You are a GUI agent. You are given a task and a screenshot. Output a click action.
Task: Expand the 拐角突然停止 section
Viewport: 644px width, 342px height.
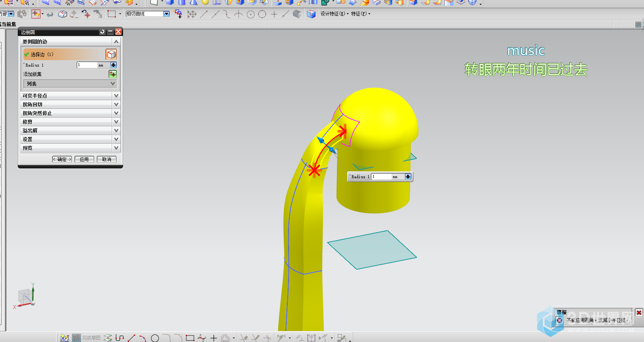click(x=70, y=113)
